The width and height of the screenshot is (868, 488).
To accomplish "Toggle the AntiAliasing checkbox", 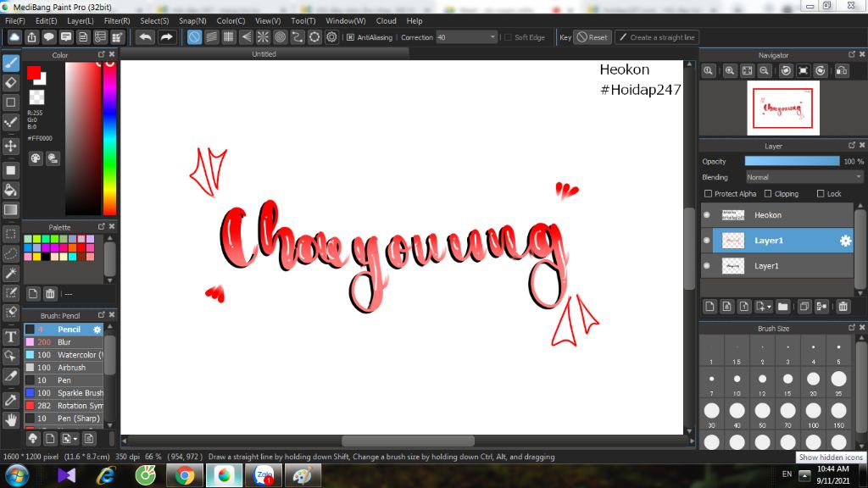I will pos(350,37).
